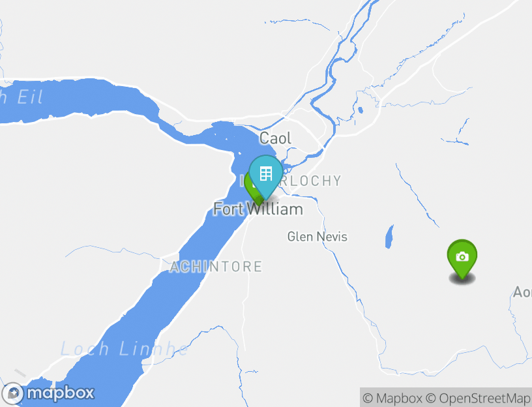Screen dimensions: 532x407
Task: Click the cut-off Aon label at the right edge
Action: pyautogui.click(x=522, y=292)
